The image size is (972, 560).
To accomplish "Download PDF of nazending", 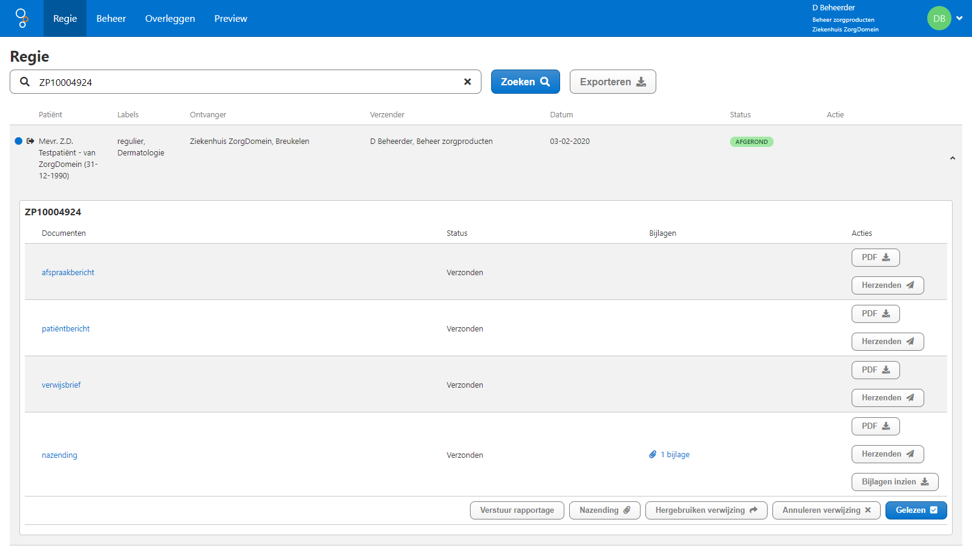I will pos(875,426).
